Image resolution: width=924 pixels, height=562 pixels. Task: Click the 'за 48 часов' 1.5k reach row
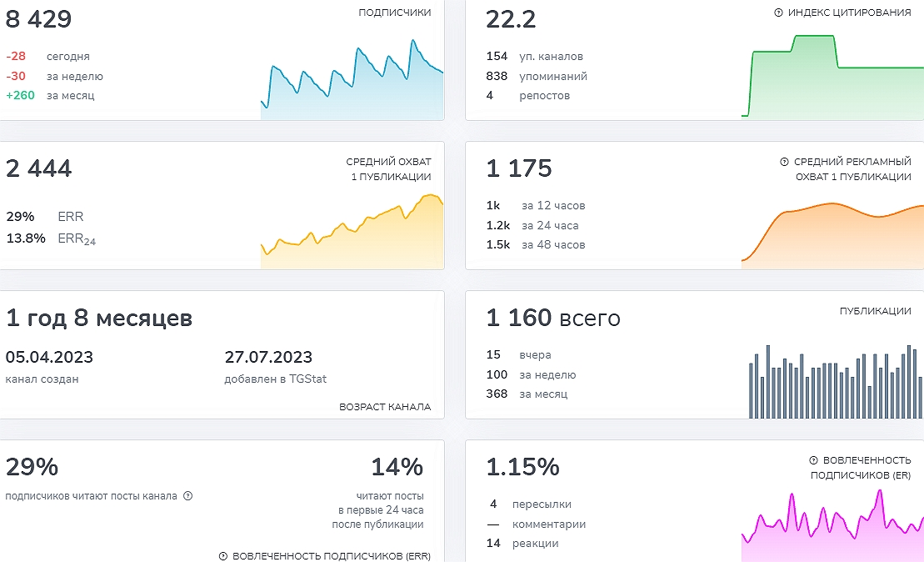pos(536,244)
